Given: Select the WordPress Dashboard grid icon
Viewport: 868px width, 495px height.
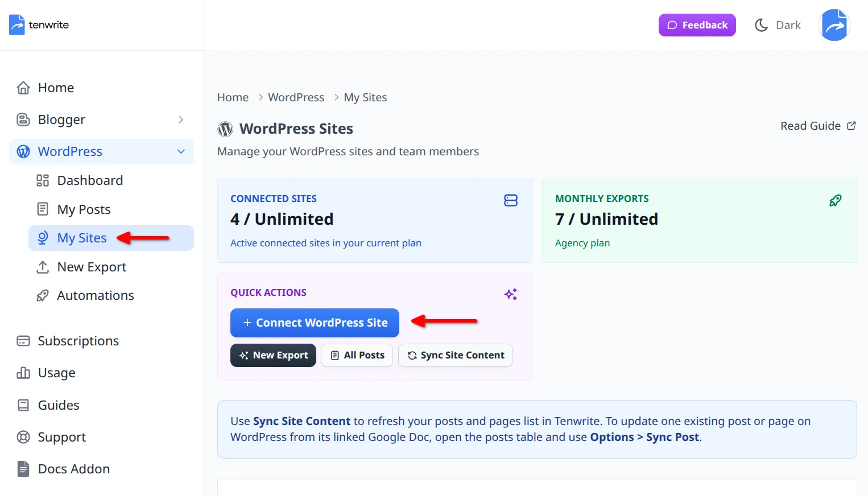Looking at the screenshot, I should 43,180.
